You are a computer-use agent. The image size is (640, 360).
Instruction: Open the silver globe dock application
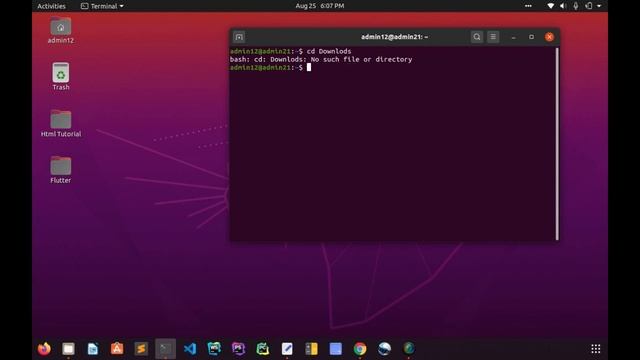point(384,349)
